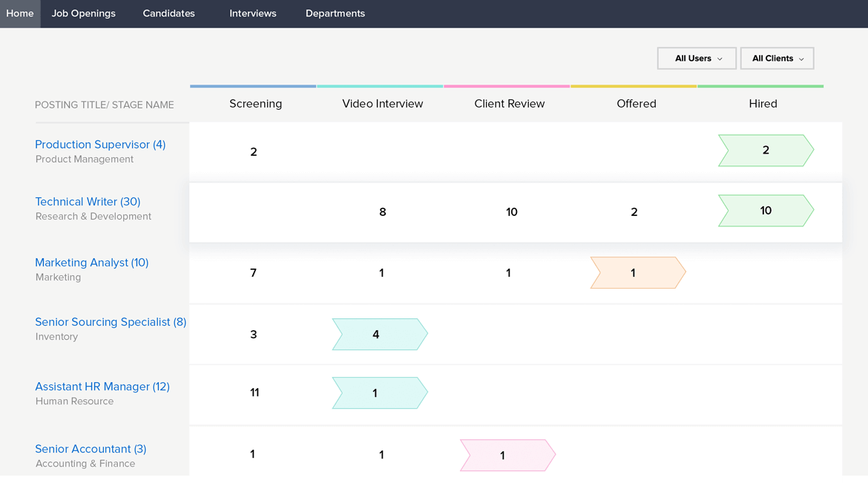
Task: Click Marketing Analyst Screening count 7
Action: pyautogui.click(x=254, y=272)
